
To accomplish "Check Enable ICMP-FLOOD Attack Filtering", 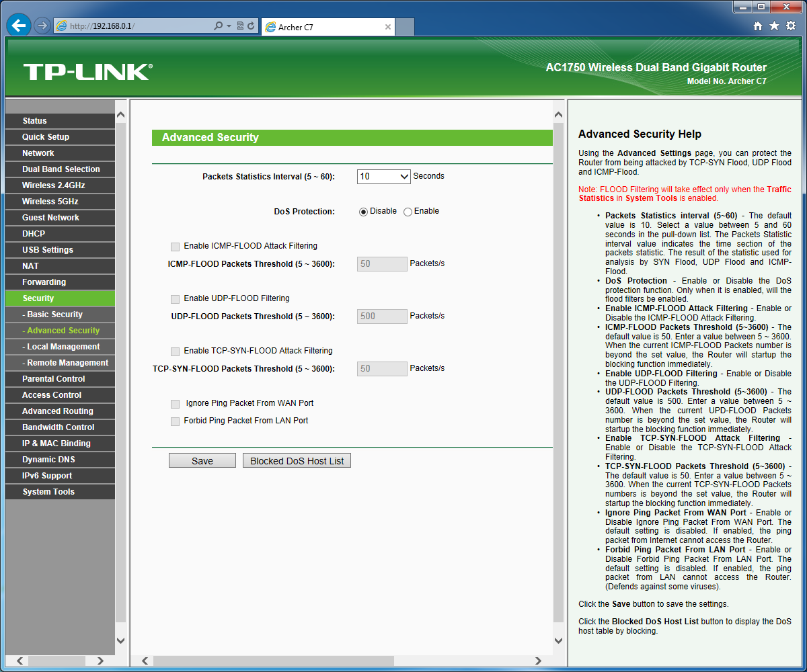I will [x=175, y=247].
